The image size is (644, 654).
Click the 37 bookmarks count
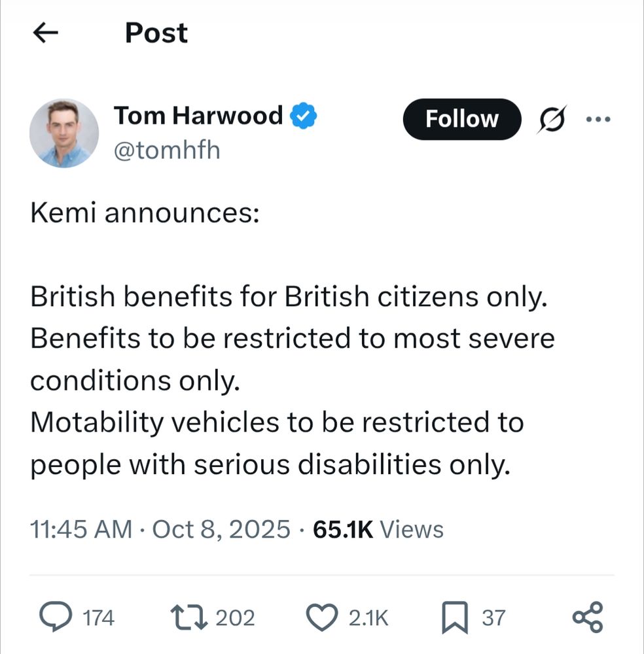493,618
